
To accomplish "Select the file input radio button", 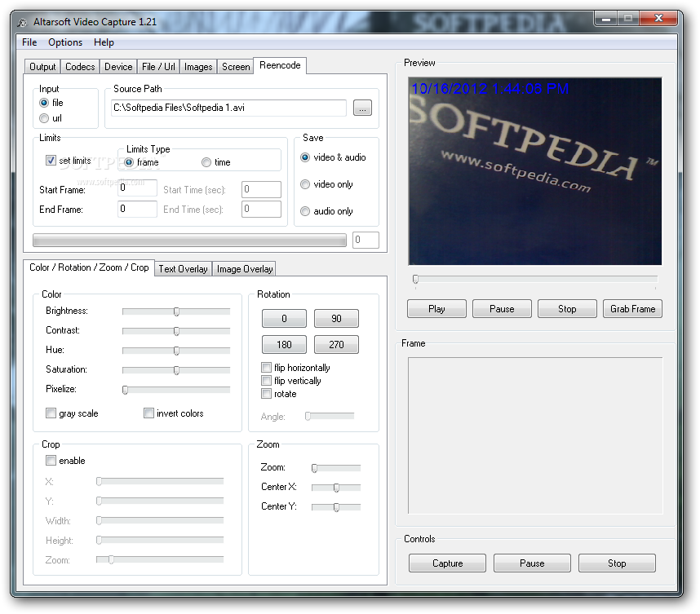I will [x=44, y=103].
